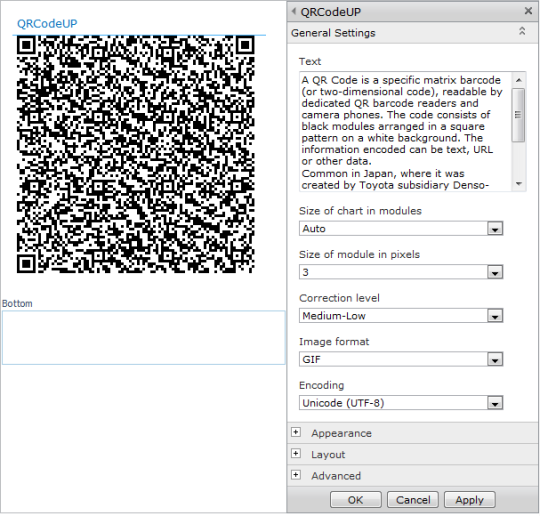This screenshot has width=540, height=516.
Task: Expand the Advanced section
Action: pos(296,475)
